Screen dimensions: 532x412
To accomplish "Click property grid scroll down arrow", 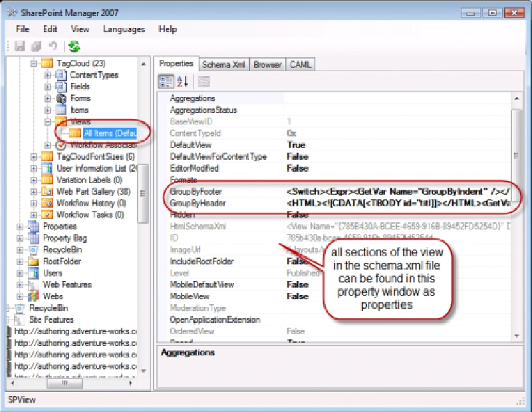I will pyautogui.click(x=517, y=336).
